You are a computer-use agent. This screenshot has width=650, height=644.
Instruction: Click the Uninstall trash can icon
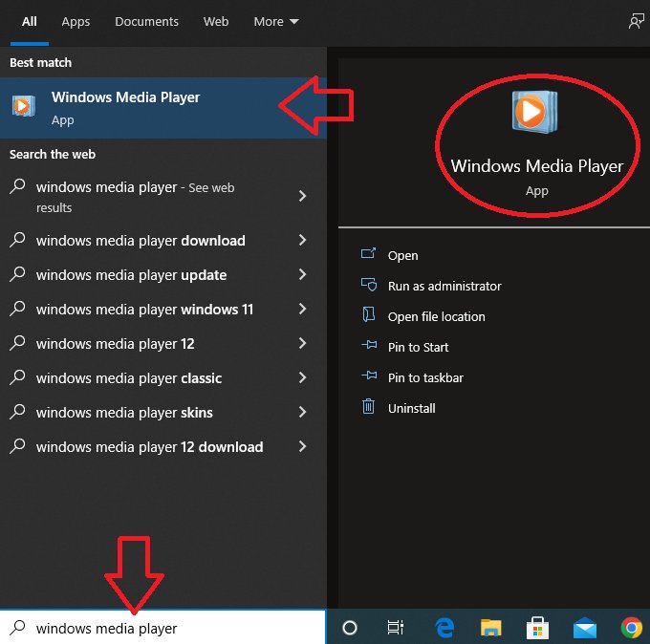tap(369, 406)
